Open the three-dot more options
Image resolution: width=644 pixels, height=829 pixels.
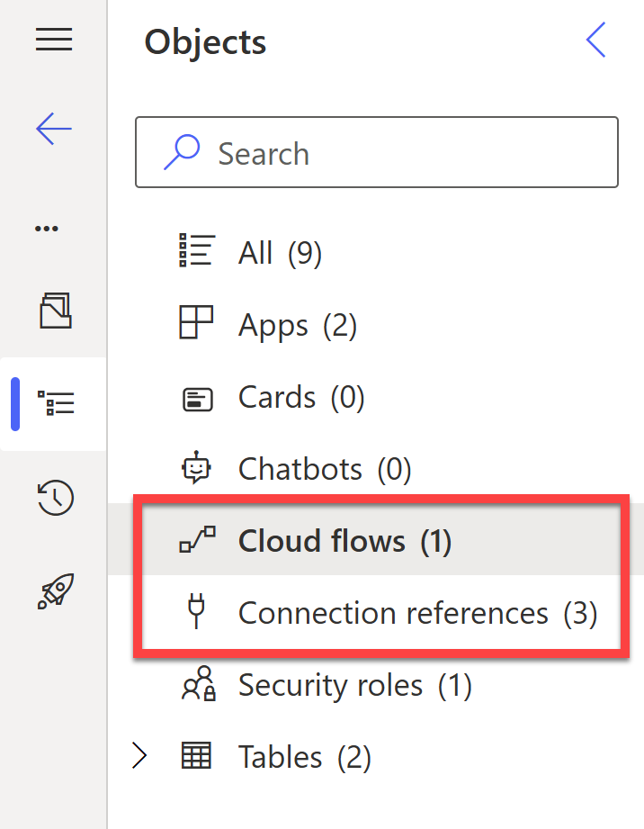click(x=47, y=229)
